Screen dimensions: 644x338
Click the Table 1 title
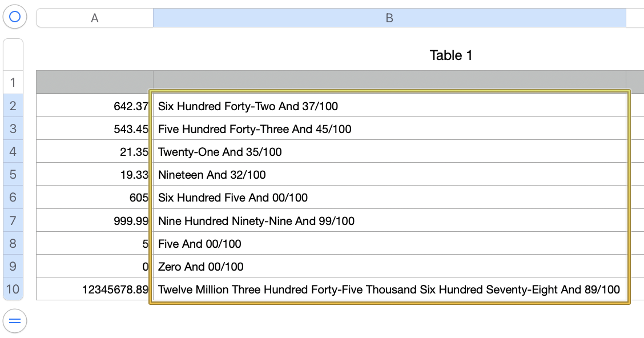click(450, 55)
